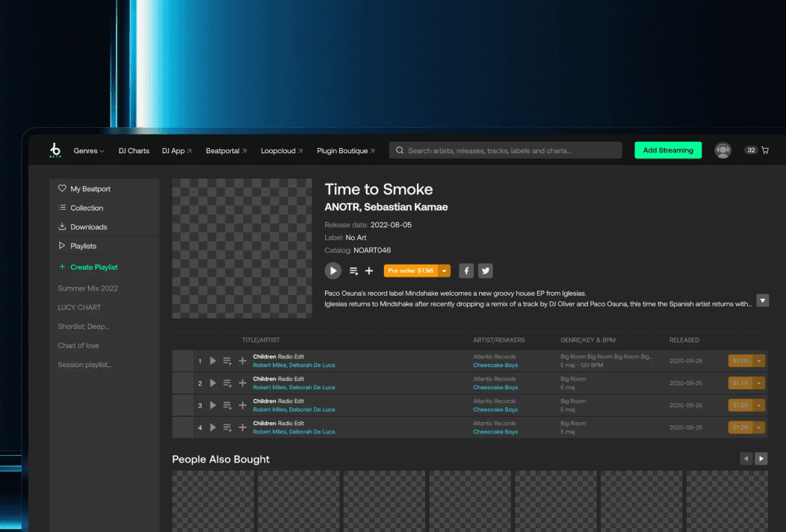The image size is (786, 532).
Task: Open the first People Also Bought release
Action: 213,501
